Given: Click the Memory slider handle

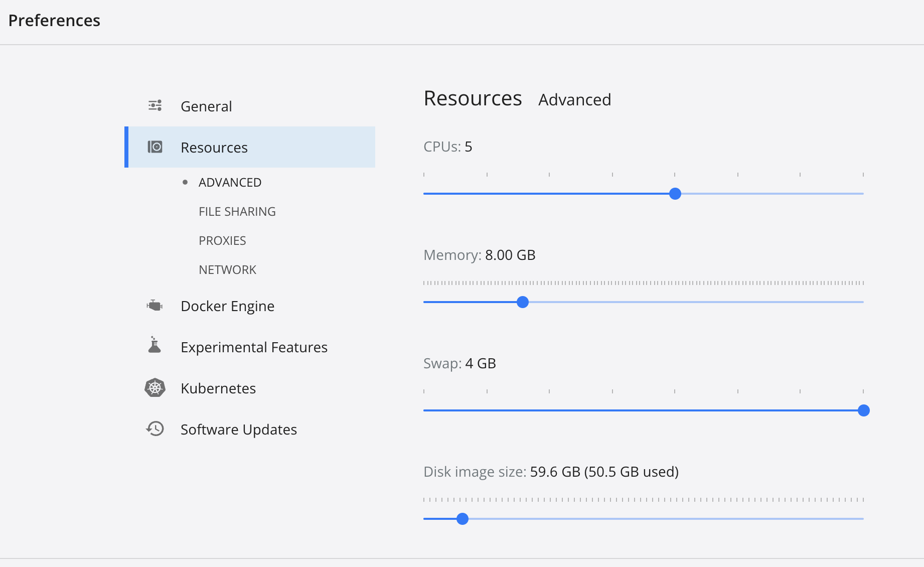Looking at the screenshot, I should 523,302.
